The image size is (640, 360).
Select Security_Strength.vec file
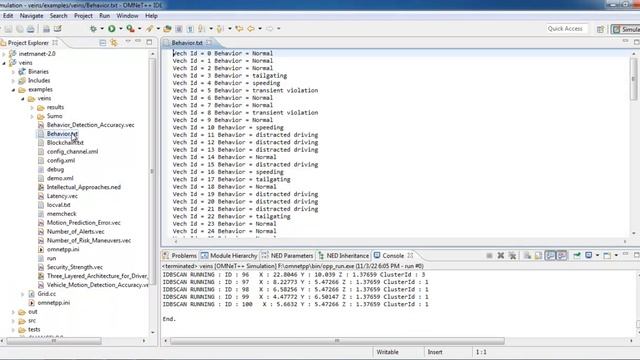pos(75,267)
